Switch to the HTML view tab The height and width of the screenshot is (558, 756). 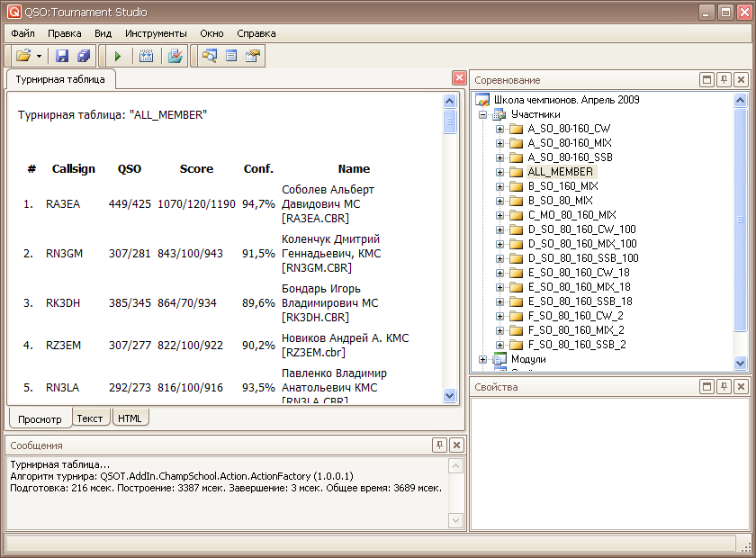130,418
